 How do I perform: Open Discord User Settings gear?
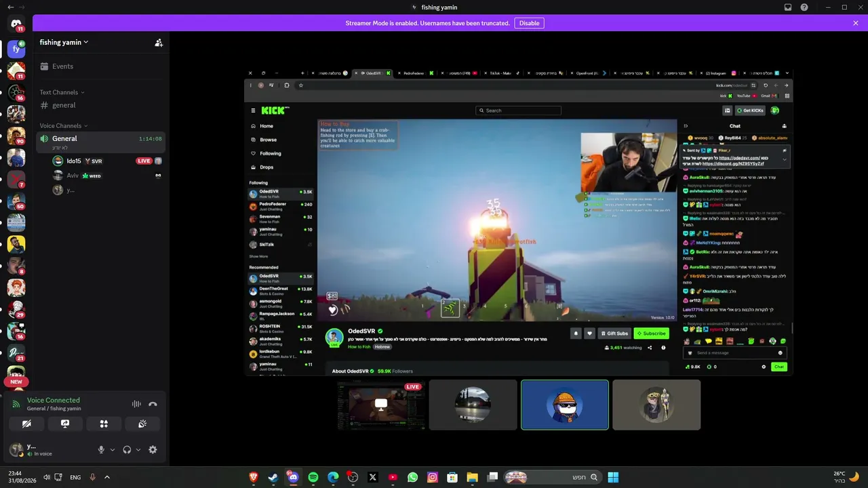tap(153, 449)
